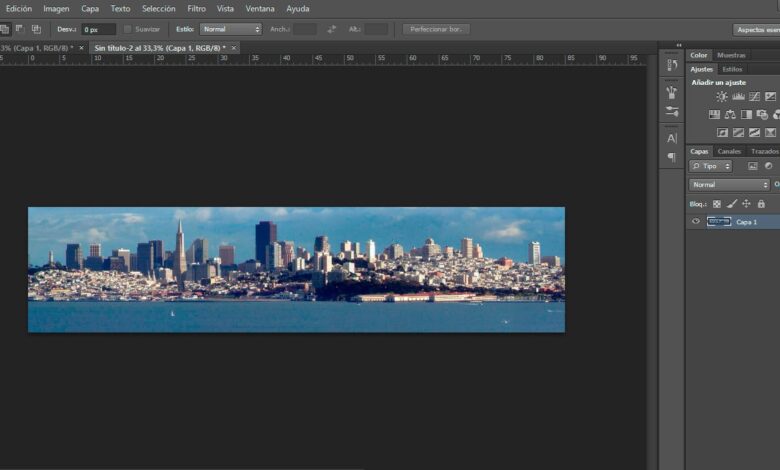
Task: Open the Filtro menu
Action: [x=197, y=8]
